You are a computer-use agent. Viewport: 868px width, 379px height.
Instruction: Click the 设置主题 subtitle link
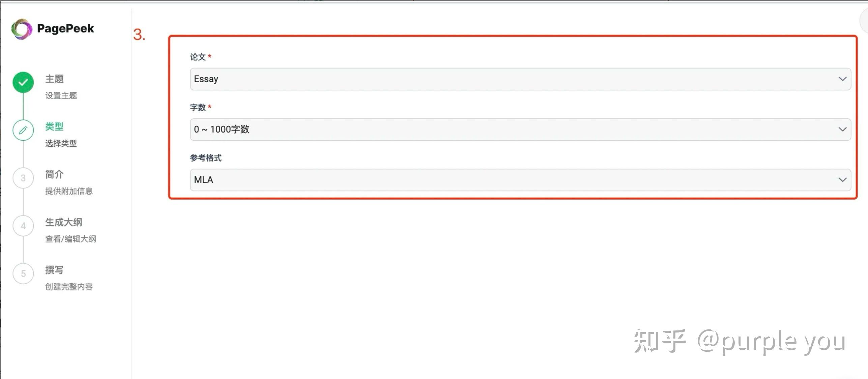61,96
